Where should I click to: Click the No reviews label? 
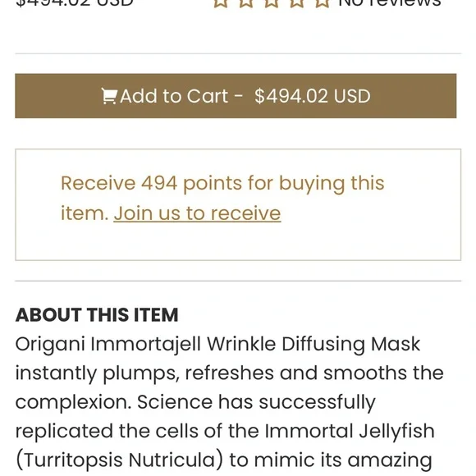(390, 3)
